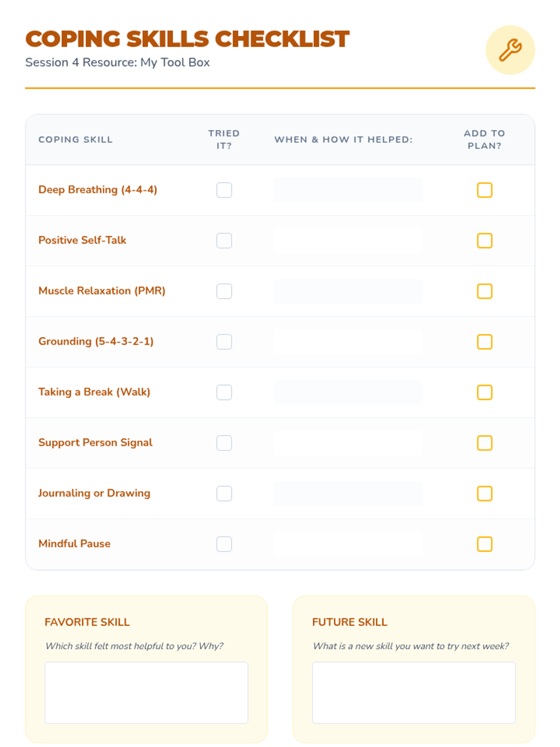
Task: Select Coping Skills Checklist title
Action: [x=187, y=39]
